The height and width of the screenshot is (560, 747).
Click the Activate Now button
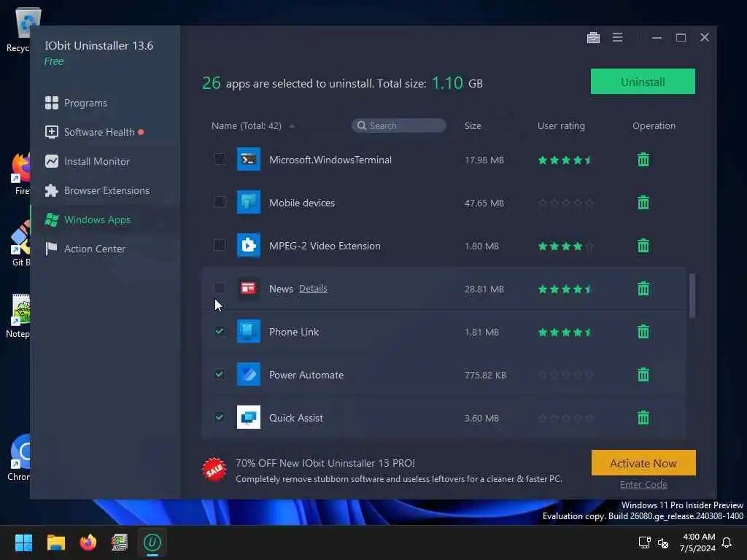643,463
